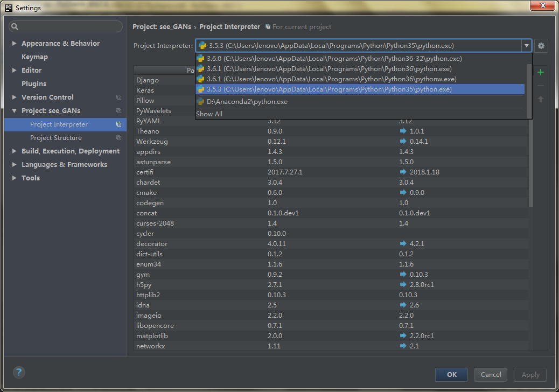Select the libopencore package row
This screenshot has height=392, width=559.
[x=331, y=326]
